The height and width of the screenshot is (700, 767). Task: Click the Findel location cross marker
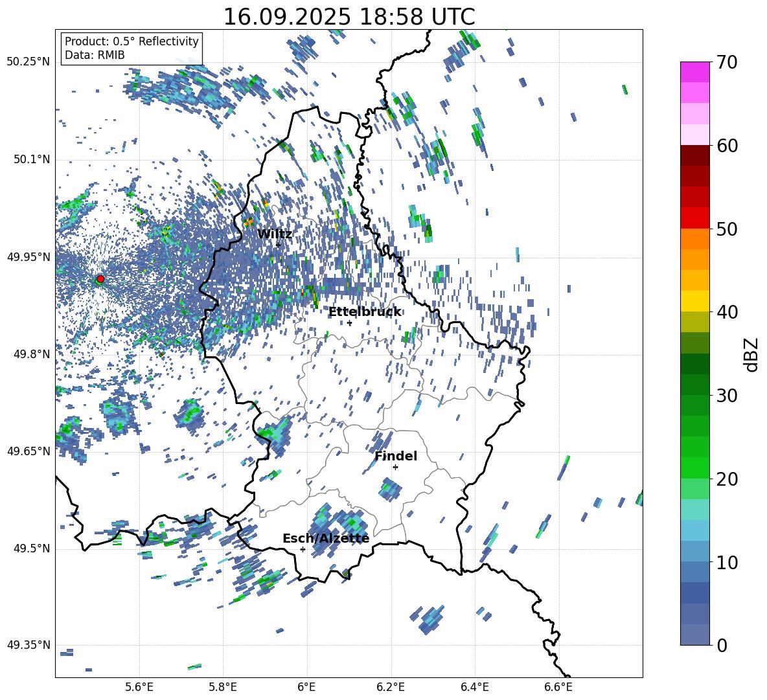pyautogui.click(x=395, y=468)
